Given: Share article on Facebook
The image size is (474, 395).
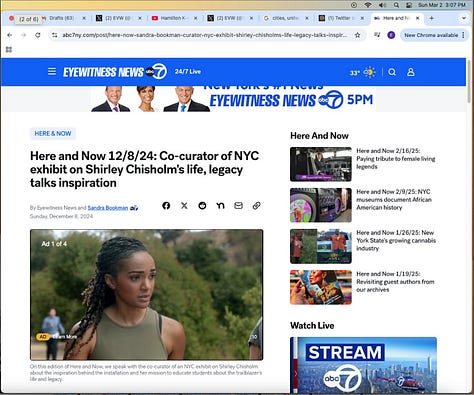Looking at the screenshot, I should [x=166, y=206].
